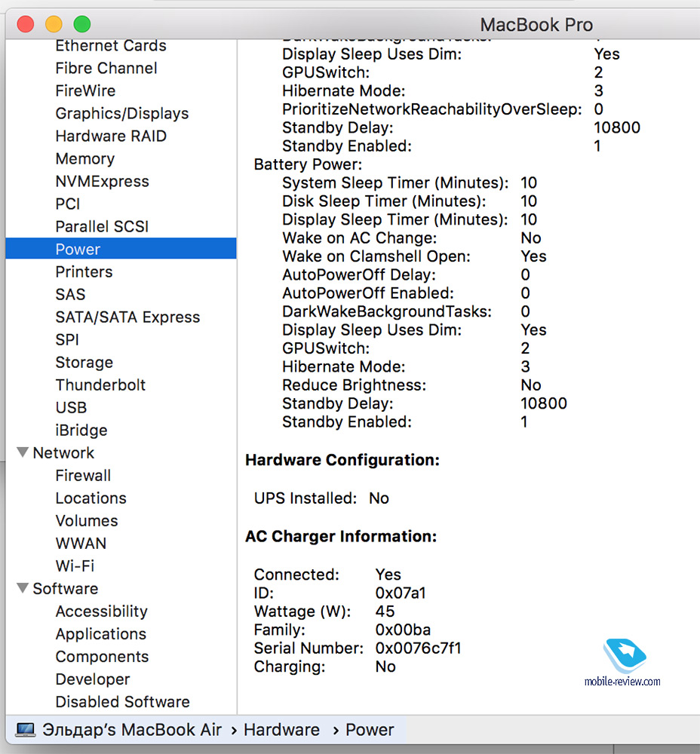Click Hardware in the path bar
This screenshot has height=754, width=700.
pos(281,729)
